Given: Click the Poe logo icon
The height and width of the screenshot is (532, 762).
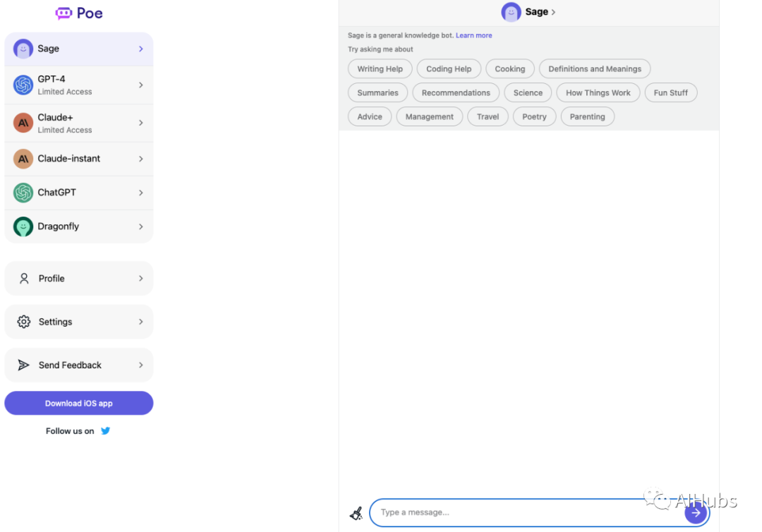Looking at the screenshot, I should tap(64, 13).
